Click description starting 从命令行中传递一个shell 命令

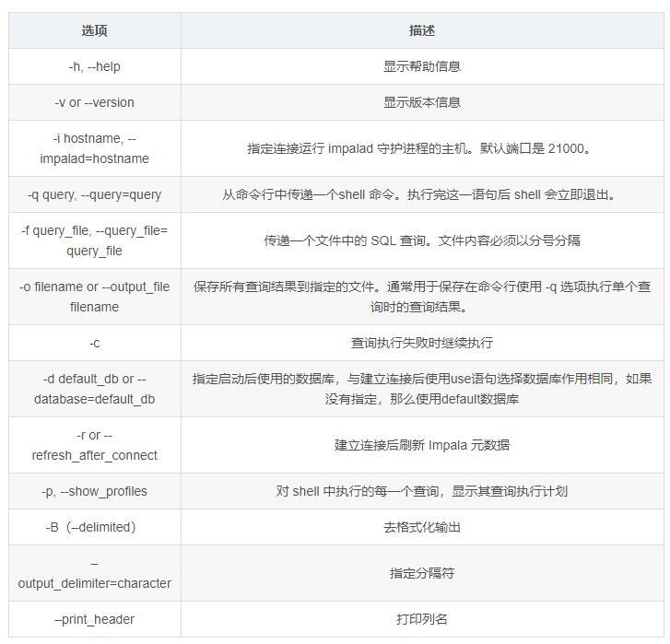pos(422,194)
